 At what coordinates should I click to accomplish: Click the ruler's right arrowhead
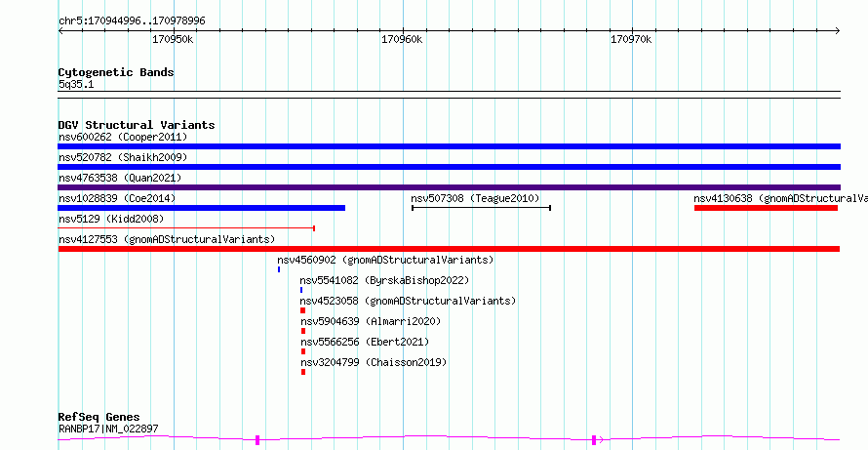tap(837, 31)
